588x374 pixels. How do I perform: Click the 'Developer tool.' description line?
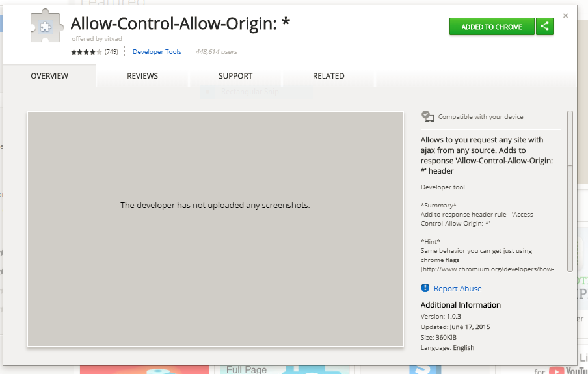click(444, 187)
